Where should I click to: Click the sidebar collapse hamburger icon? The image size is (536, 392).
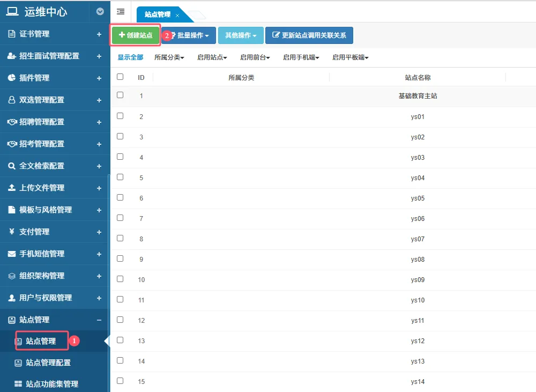coord(121,11)
